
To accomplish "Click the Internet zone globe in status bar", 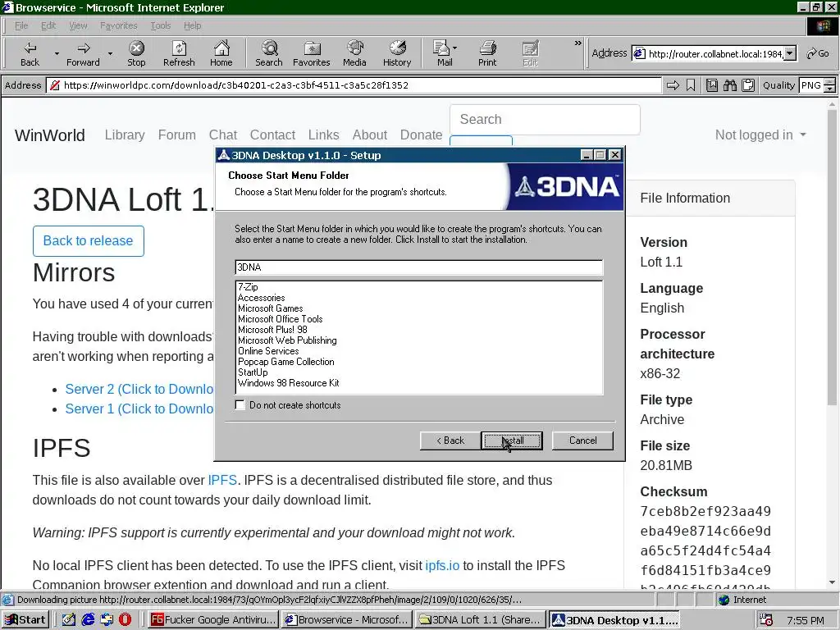I will pos(724,600).
